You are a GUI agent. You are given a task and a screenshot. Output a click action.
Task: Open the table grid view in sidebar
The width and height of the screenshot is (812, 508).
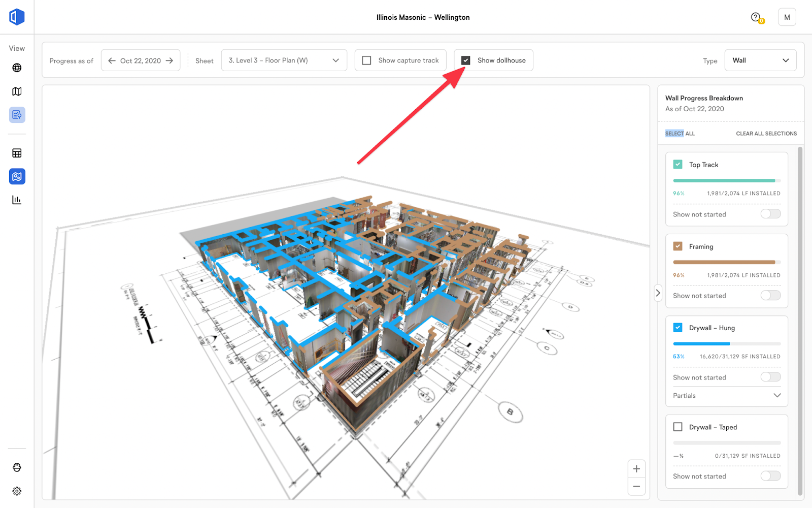(x=17, y=153)
